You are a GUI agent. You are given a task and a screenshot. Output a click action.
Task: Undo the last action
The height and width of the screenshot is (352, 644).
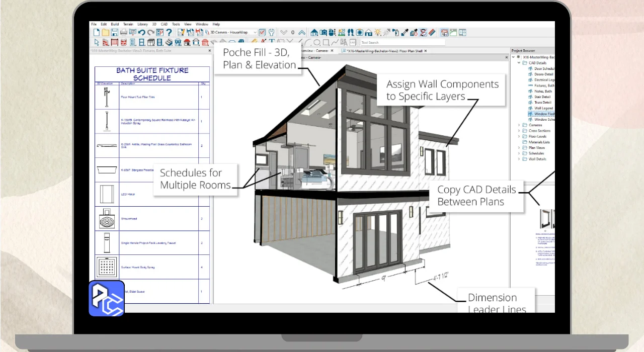pos(142,32)
